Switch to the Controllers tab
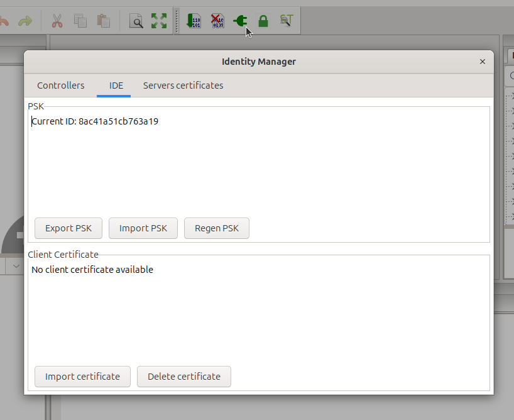 click(61, 86)
